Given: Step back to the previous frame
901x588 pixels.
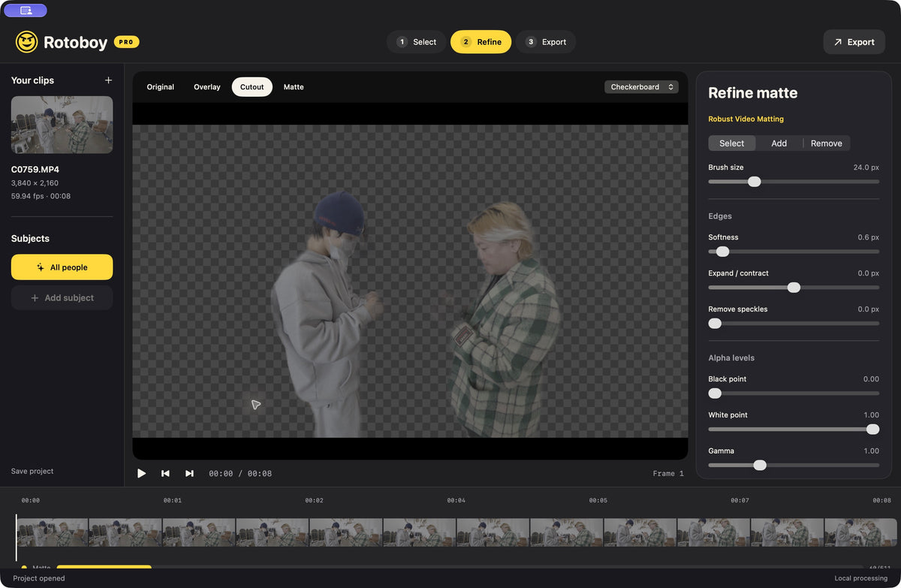Looking at the screenshot, I should tap(165, 473).
